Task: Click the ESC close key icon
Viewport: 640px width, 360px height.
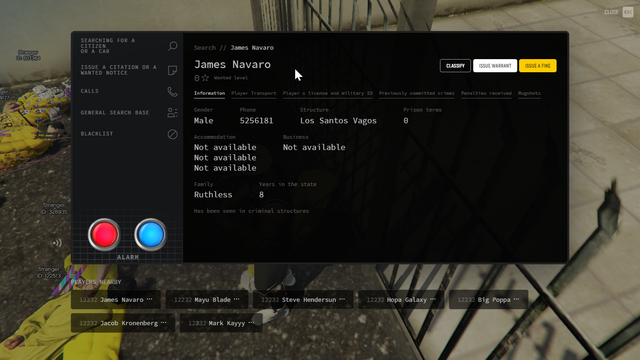Action: click(x=628, y=12)
